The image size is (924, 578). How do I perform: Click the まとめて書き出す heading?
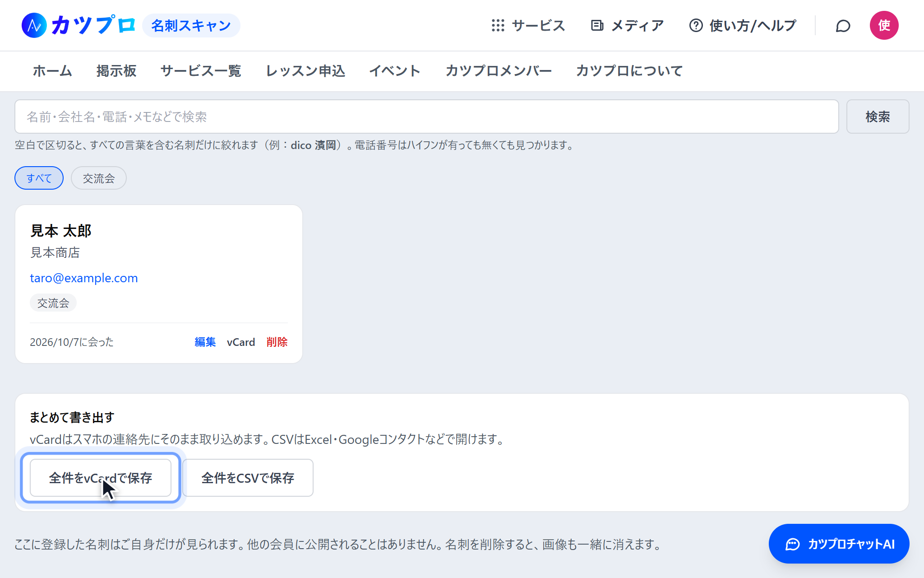(72, 417)
